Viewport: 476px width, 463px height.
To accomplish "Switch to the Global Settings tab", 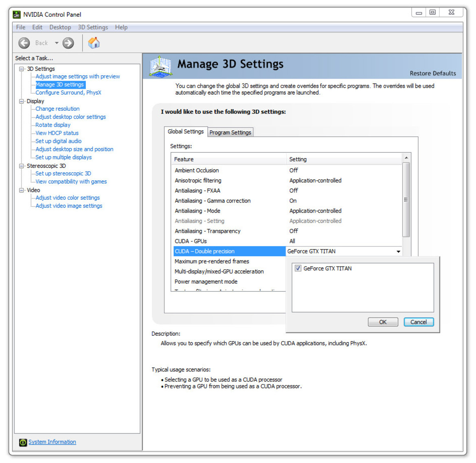I will tap(186, 132).
